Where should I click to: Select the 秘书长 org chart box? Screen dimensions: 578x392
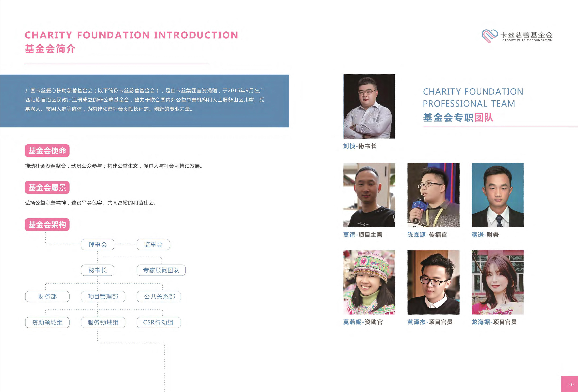pos(97,270)
